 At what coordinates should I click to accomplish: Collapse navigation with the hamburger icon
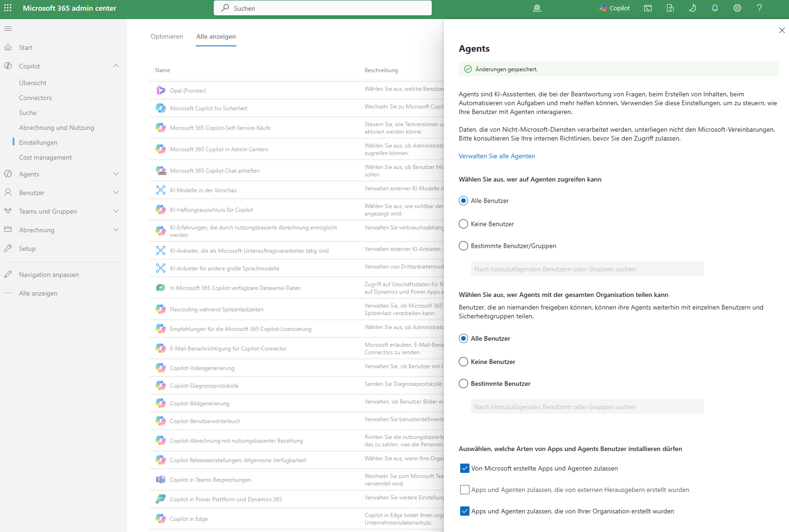coord(8,29)
